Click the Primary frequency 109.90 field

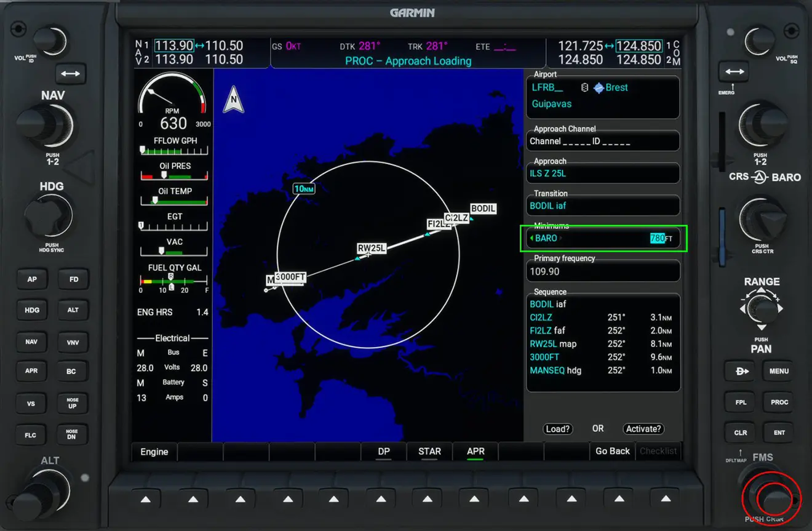pos(603,271)
